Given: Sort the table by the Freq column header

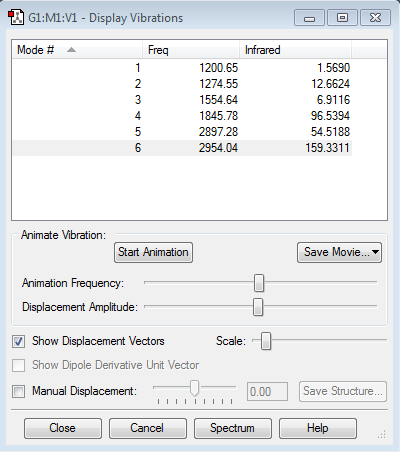Looking at the screenshot, I should pyautogui.click(x=191, y=50).
